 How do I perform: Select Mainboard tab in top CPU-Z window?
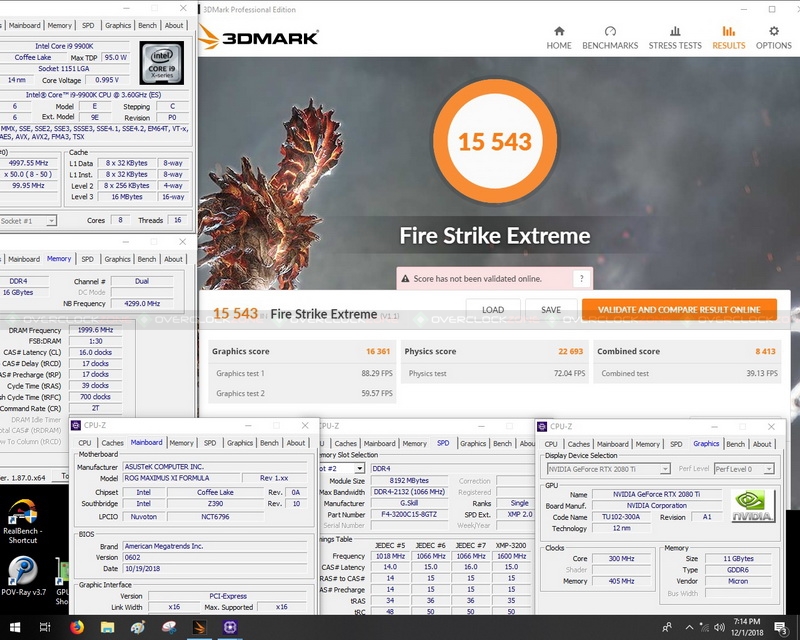pos(24,25)
